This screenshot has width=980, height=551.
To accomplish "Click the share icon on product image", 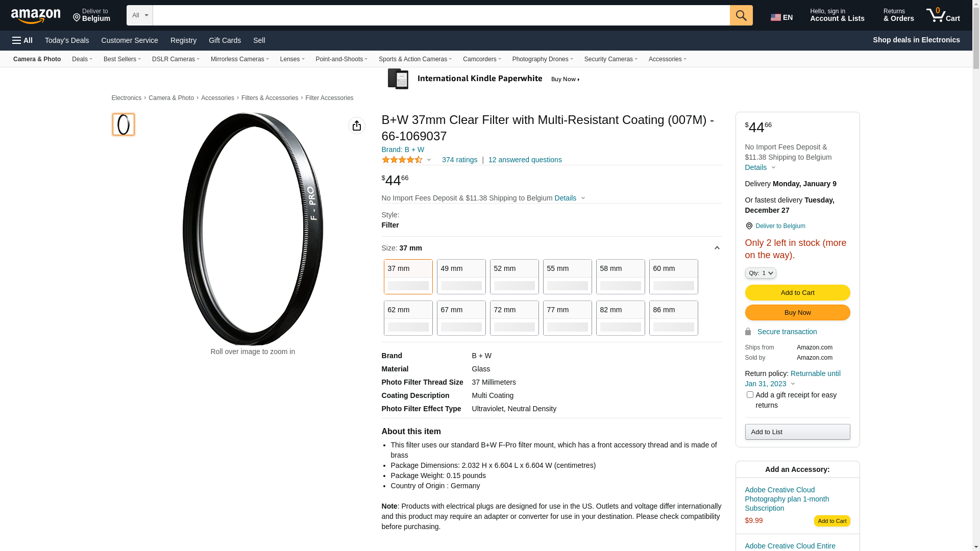I will tap(357, 126).
